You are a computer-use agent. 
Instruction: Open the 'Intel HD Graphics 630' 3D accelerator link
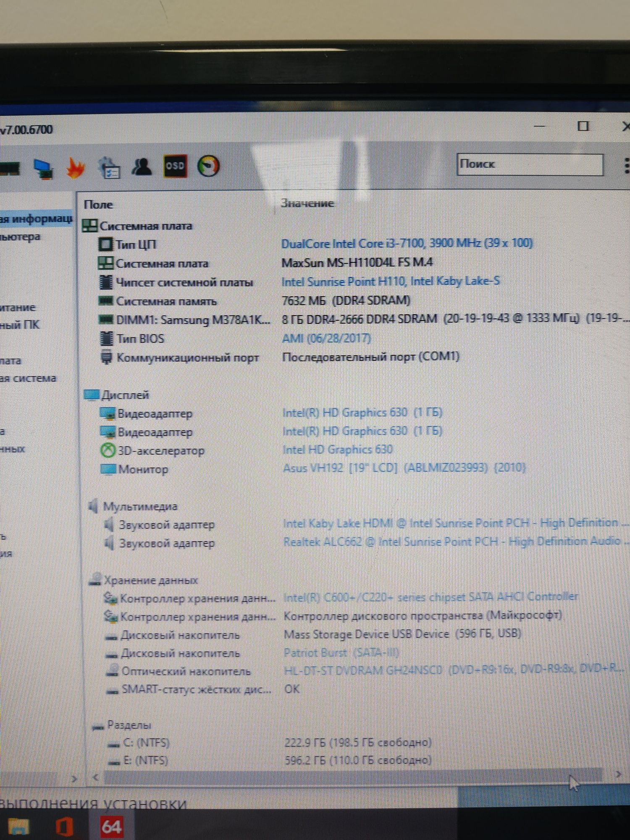coord(338,449)
